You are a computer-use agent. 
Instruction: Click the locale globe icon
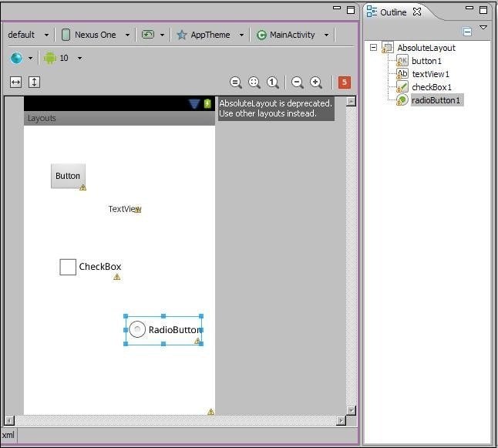coord(16,58)
